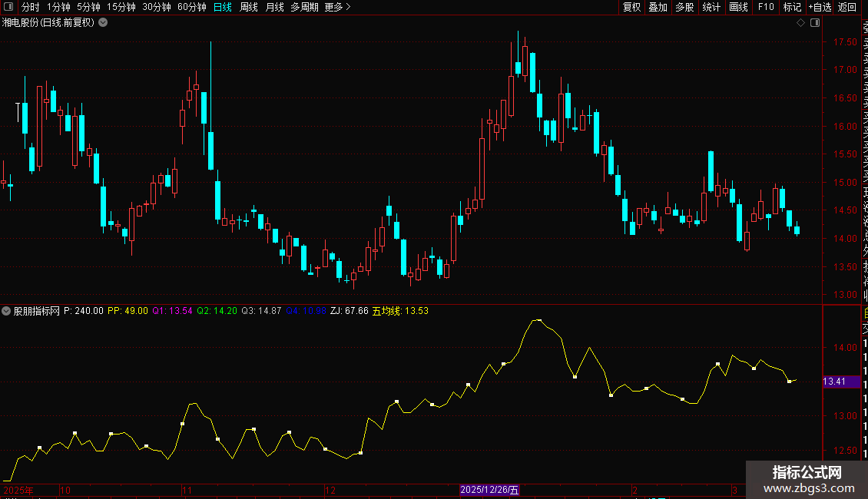
Task: Select the 60分钟 period tab
Action: coord(192,7)
